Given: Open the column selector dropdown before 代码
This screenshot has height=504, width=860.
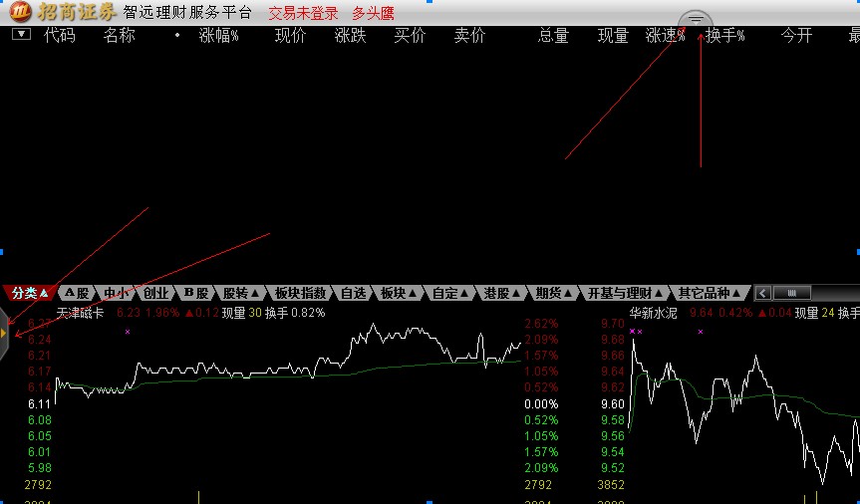Looking at the screenshot, I should [20, 35].
